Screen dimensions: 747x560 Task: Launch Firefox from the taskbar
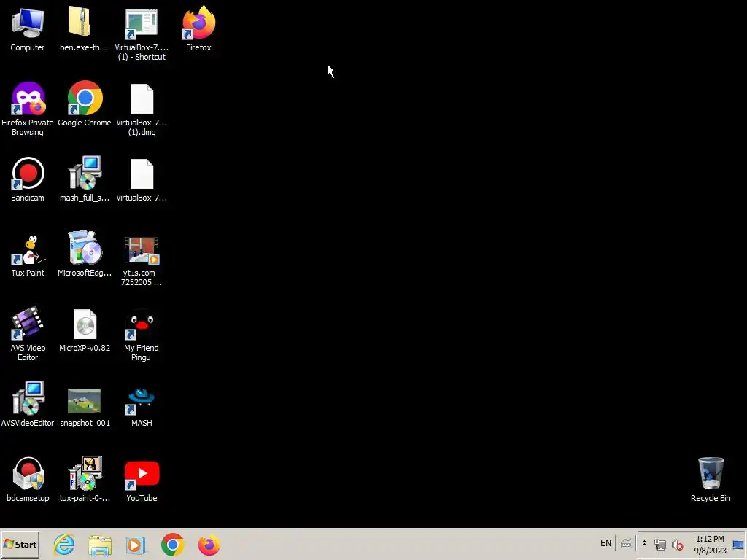(x=209, y=545)
